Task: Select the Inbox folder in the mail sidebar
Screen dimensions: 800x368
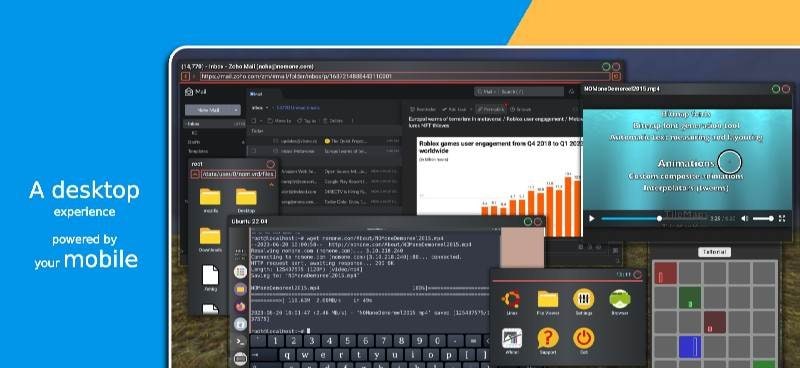Action: point(215,124)
